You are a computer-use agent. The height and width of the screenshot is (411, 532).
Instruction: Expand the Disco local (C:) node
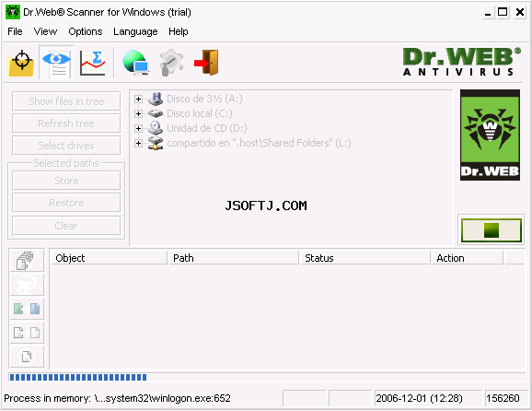click(138, 113)
